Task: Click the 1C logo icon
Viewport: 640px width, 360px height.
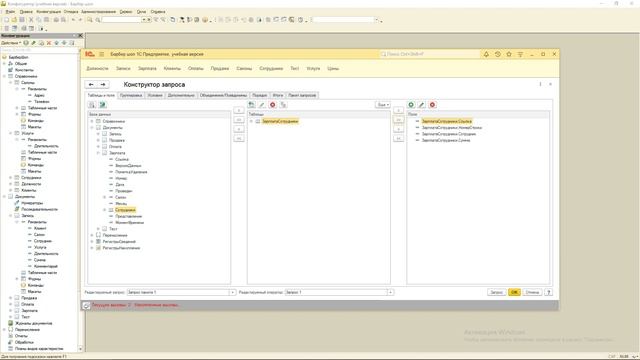Action: pos(90,54)
